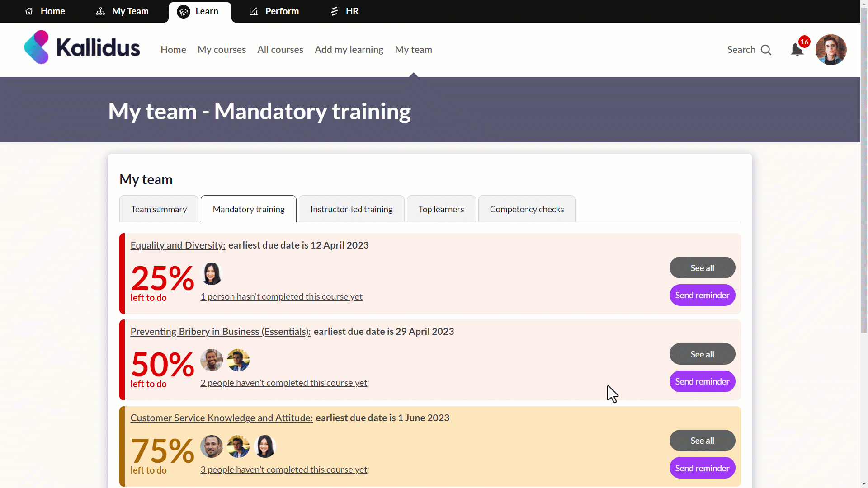
Task: Select the Top learners tab
Action: (441, 209)
